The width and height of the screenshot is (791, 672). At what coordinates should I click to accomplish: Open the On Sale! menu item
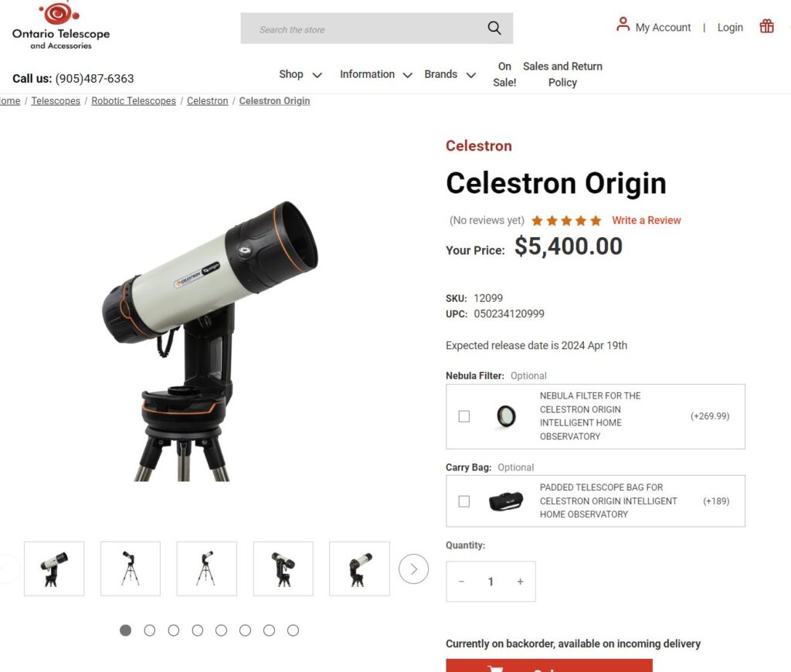[x=504, y=74]
